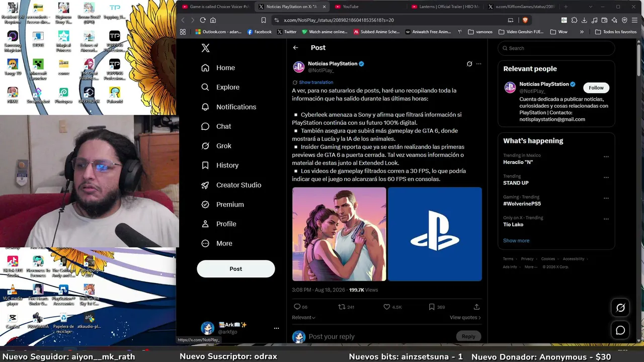Share the post via share icon
The image size is (644, 362).
[x=476, y=307]
